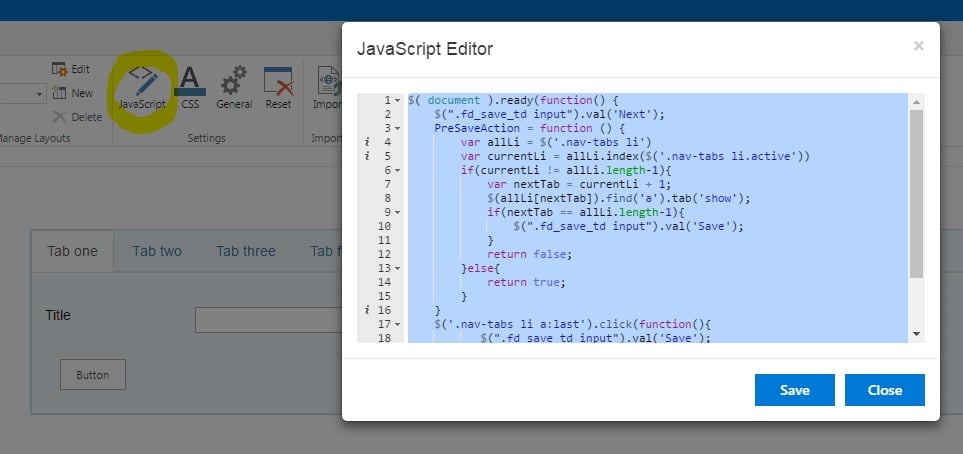Collapse code fold arrow on line 3
Viewport: 963px width, 454px height.
398,128
